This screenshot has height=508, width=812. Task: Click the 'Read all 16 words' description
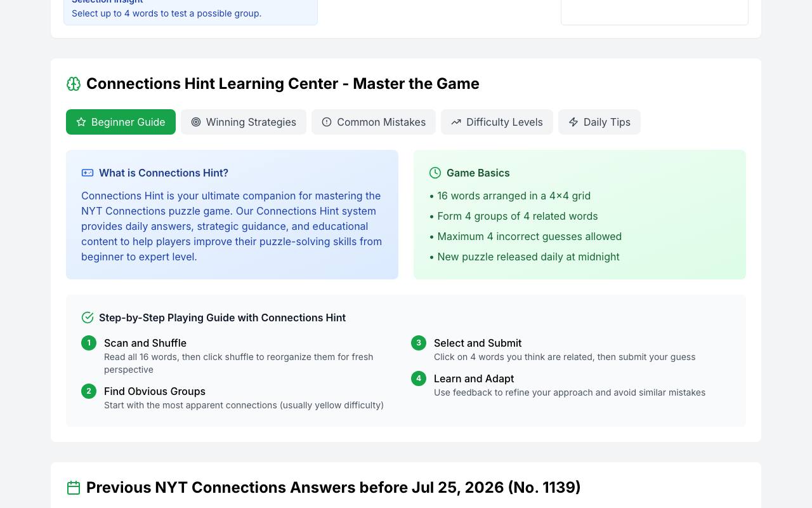pos(239,363)
